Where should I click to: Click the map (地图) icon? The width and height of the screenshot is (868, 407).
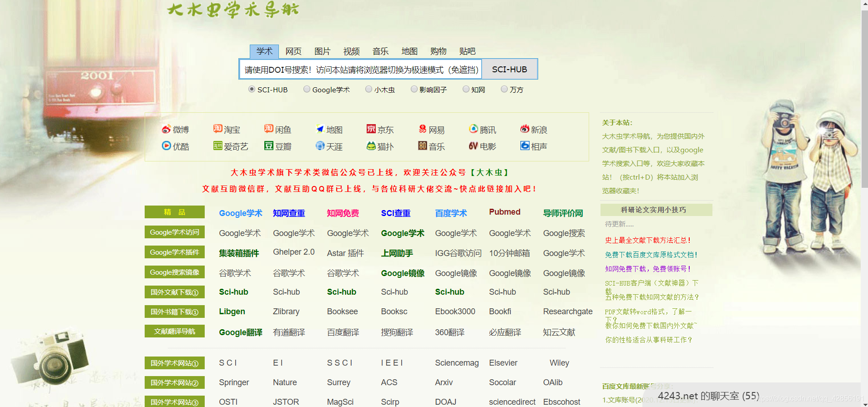click(x=320, y=129)
